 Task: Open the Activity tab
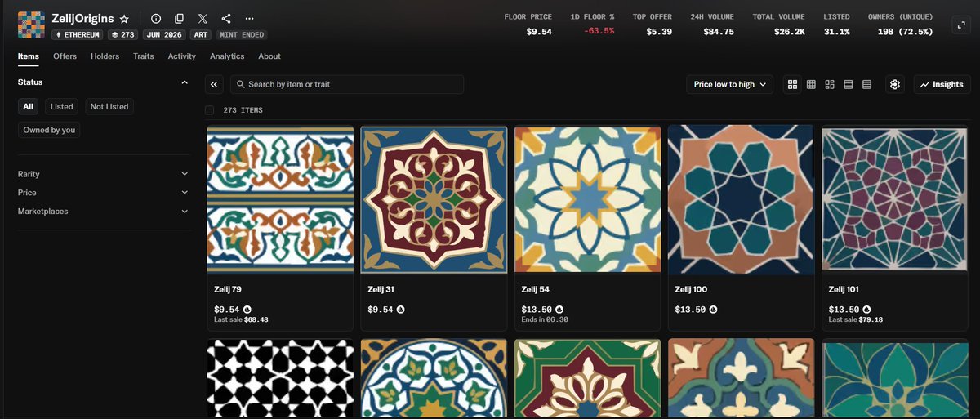[181, 56]
